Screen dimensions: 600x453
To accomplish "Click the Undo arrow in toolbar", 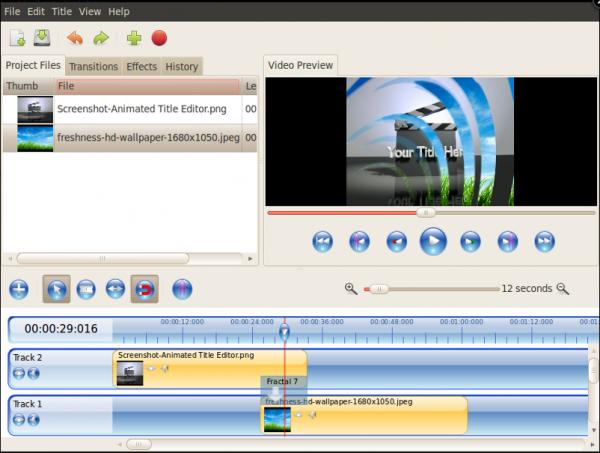I will 75,38.
